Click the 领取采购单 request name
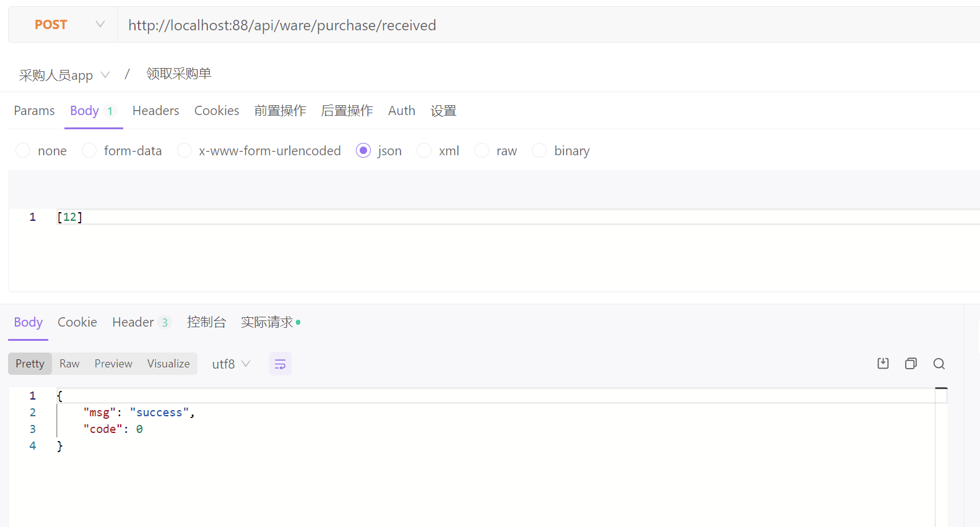 pos(179,74)
